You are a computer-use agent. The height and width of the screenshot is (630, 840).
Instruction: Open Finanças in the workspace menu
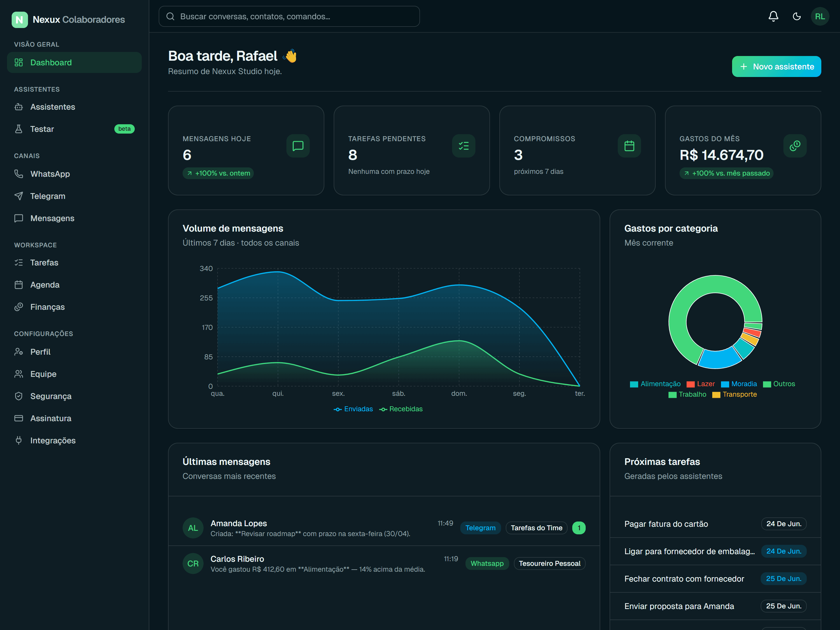[x=74, y=307]
